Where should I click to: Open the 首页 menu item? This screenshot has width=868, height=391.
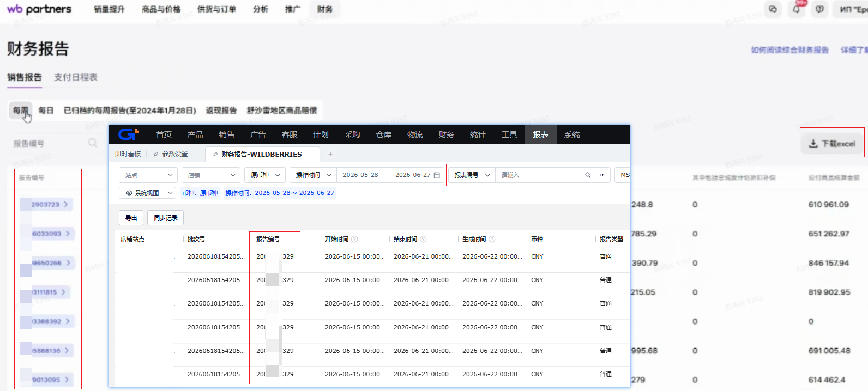point(164,135)
